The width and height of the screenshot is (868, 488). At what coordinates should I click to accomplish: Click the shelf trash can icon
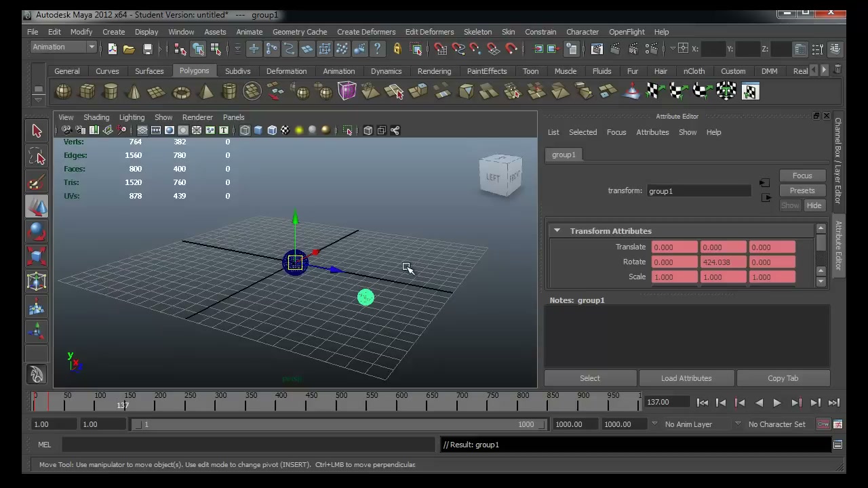point(837,70)
